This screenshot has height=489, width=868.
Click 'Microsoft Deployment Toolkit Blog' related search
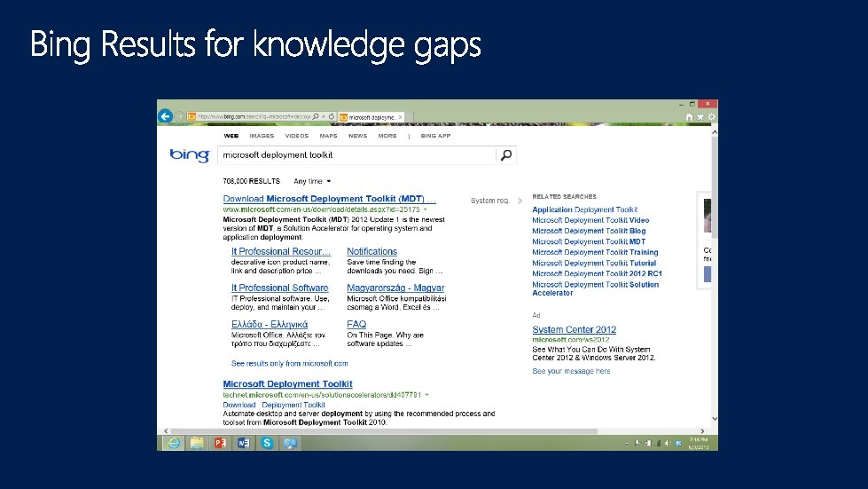[589, 231]
